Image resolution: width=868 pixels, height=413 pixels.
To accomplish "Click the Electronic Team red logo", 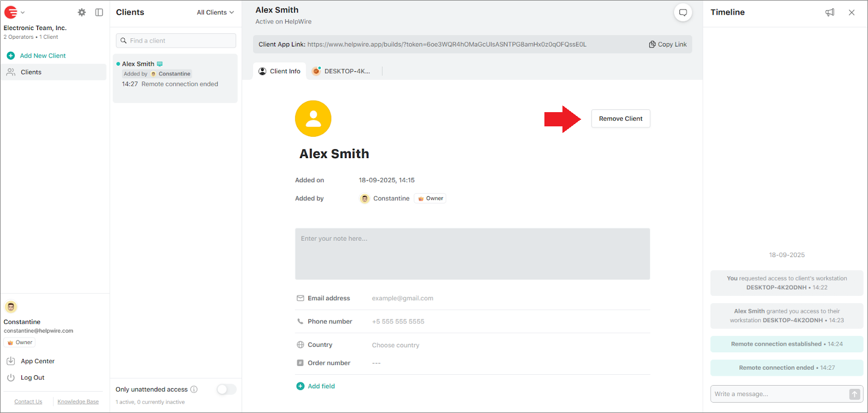I will coord(10,12).
